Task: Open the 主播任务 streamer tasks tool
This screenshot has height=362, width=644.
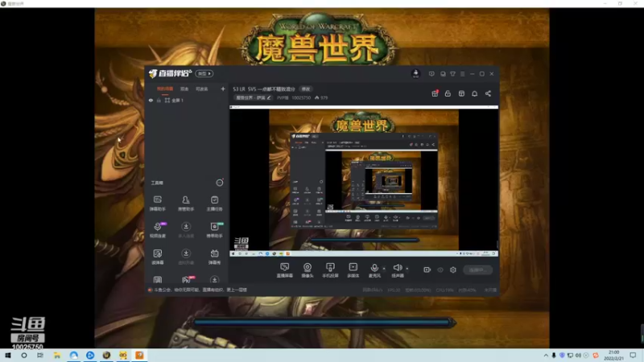Action: 214,204
